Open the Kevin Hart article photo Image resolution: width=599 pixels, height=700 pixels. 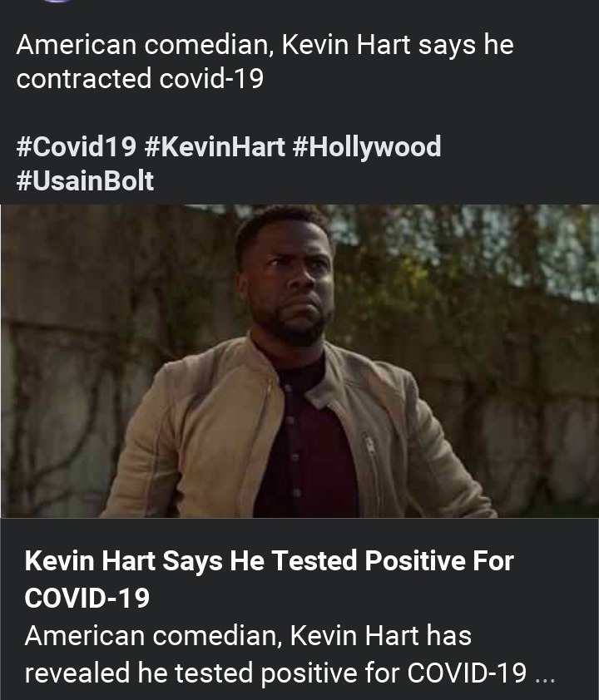click(299, 361)
